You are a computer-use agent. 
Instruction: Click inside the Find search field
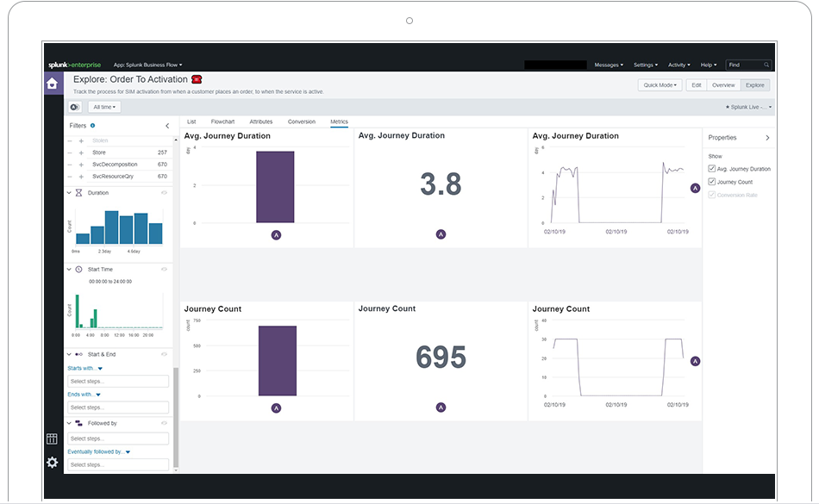tap(747, 64)
